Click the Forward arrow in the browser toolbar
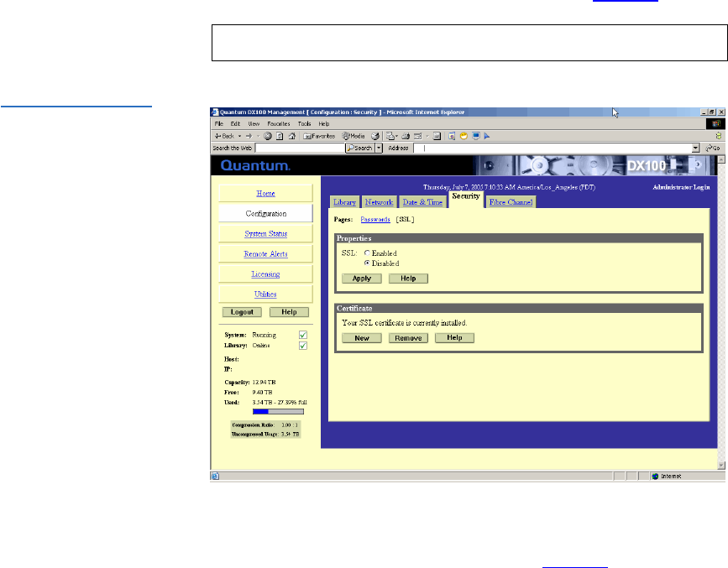This screenshot has width=728, height=568. tap(249, 136)
